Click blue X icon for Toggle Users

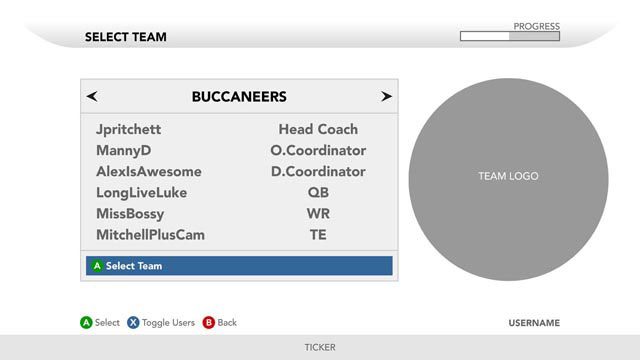click(133, 322)
